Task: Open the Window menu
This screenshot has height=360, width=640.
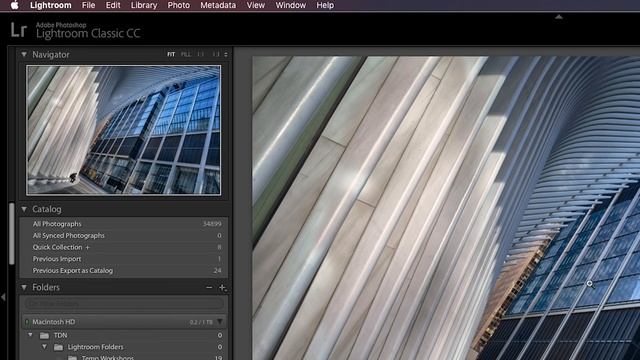Action: [290, 5]
